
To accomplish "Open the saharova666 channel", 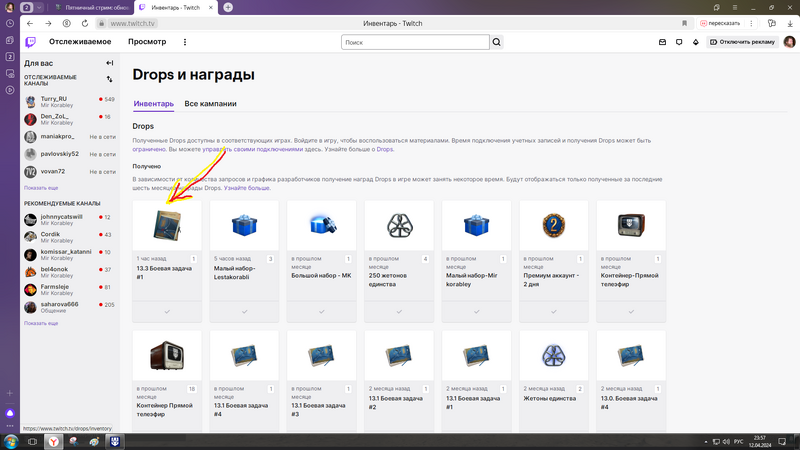I will pyautogui.click(x=70, y=307).
